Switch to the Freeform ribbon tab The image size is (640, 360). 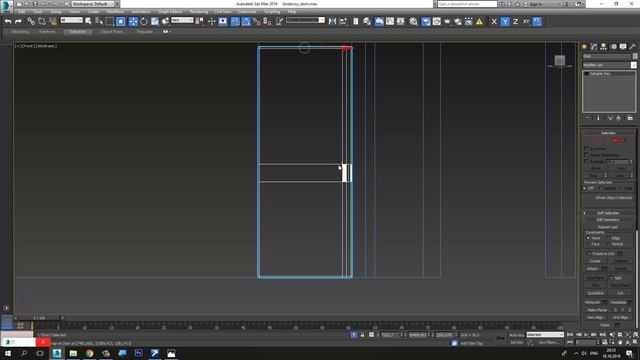click(x=47, y=31)
